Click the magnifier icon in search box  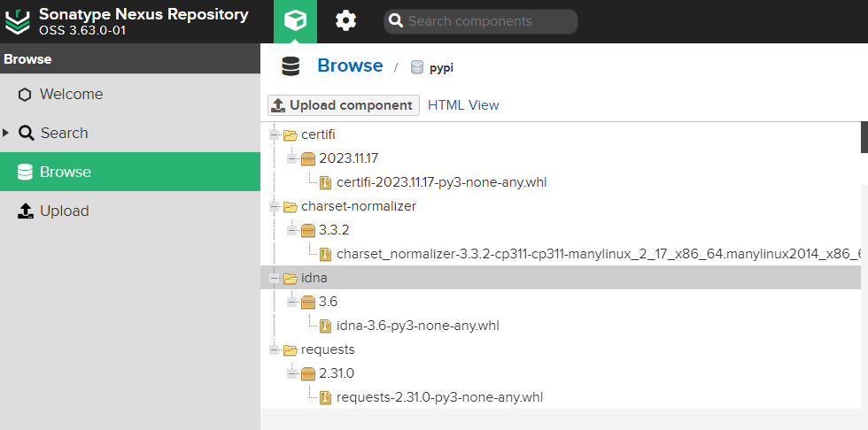tap(396, 21)
